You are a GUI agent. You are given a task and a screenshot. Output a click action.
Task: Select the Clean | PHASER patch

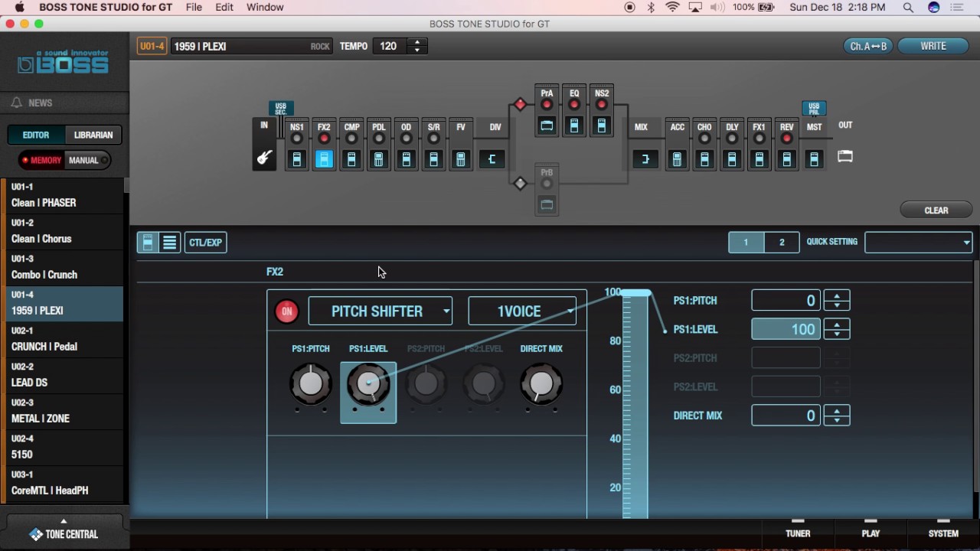point(64,196)
